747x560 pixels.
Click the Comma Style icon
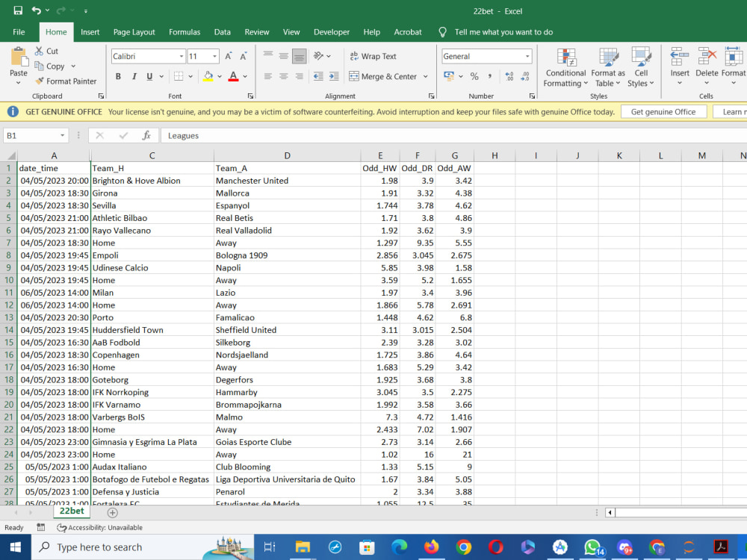click(490, 76)
